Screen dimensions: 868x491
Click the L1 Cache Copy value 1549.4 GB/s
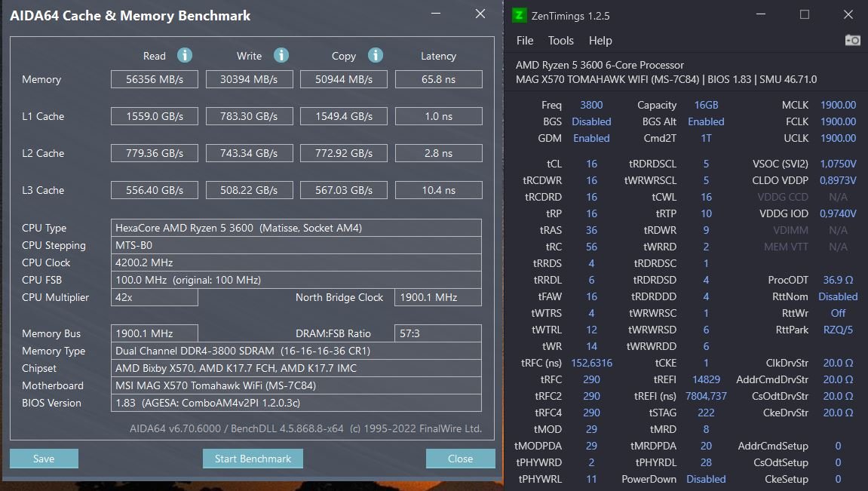(x=344, y=116)
